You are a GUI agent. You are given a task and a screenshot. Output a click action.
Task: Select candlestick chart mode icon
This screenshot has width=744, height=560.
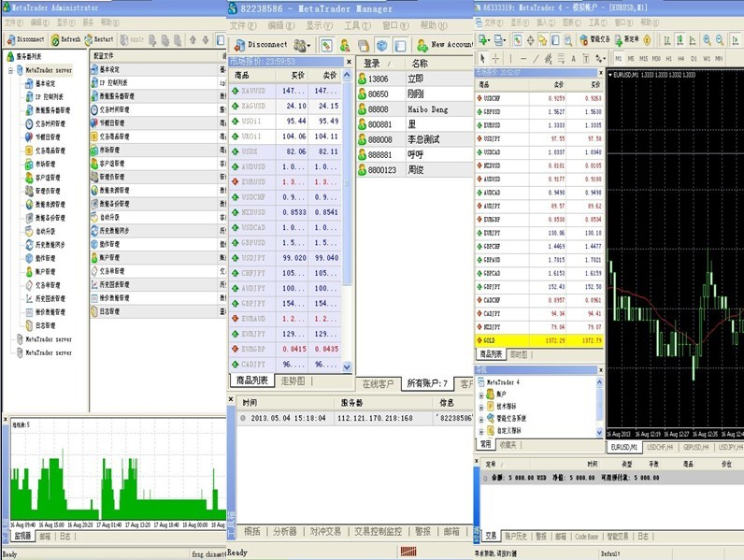679,40
